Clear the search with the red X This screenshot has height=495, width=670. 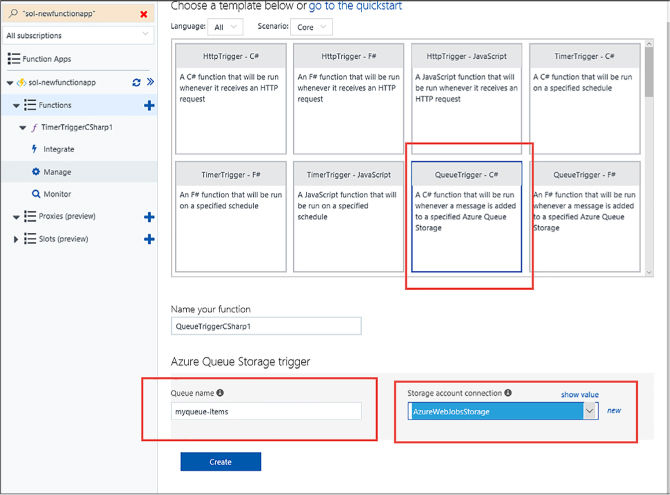tap(144, 14)
